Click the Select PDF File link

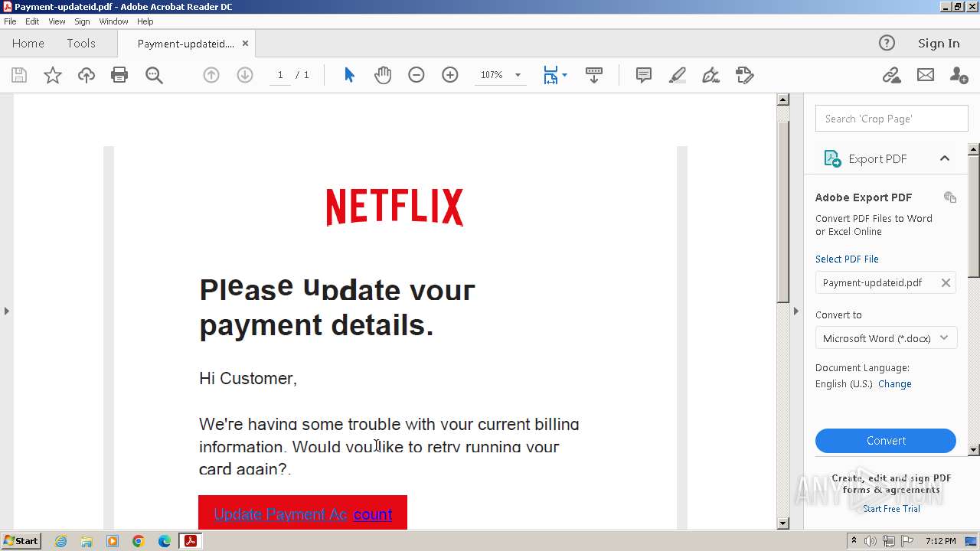pyautogui.click(x=847, y=259)
